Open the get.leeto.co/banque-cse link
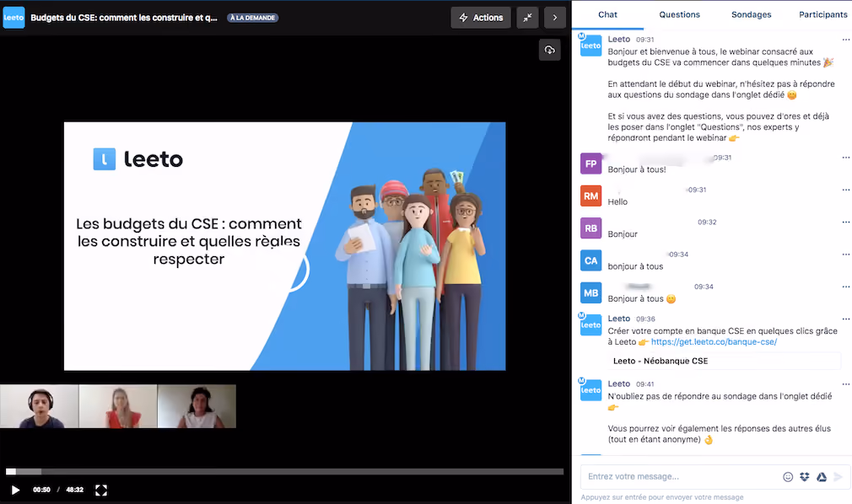 pos(714,341)
